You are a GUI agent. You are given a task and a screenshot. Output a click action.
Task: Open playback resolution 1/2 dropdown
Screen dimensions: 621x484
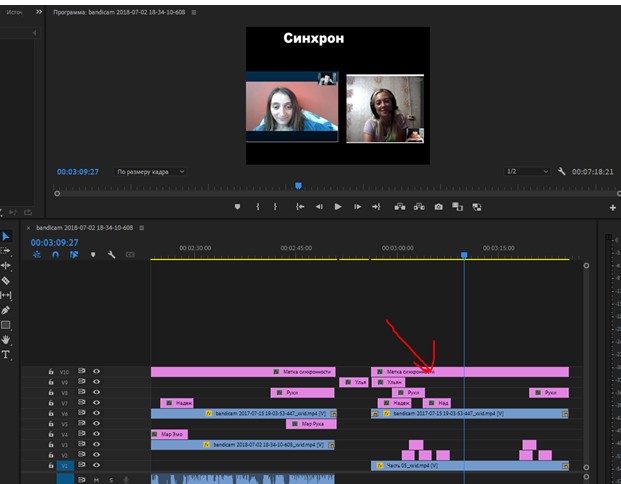pos(527,171)
